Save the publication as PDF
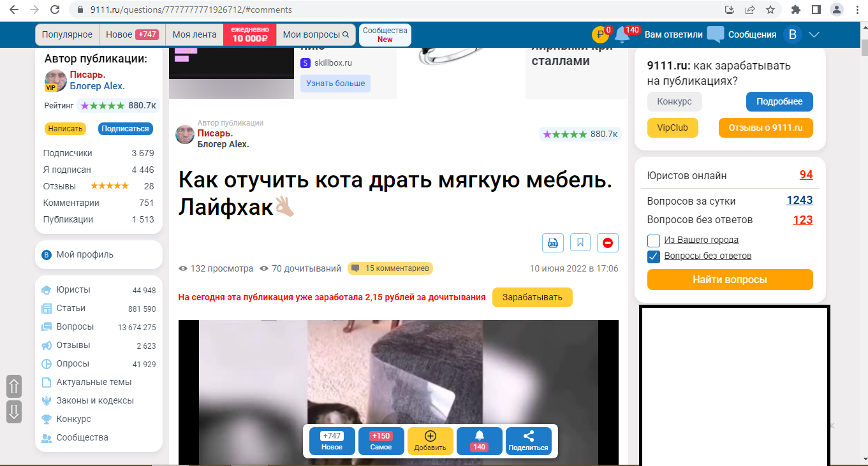Viewport: 868px width, 466px height. (x=553, y=243)
